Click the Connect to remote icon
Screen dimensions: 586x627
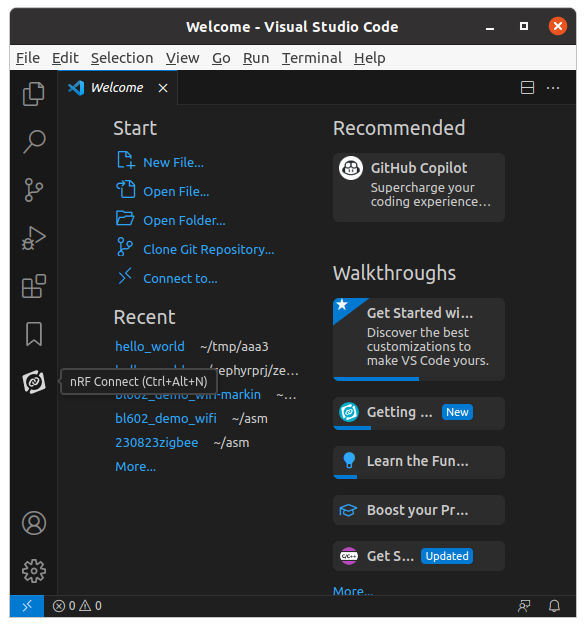coord(125,276)
